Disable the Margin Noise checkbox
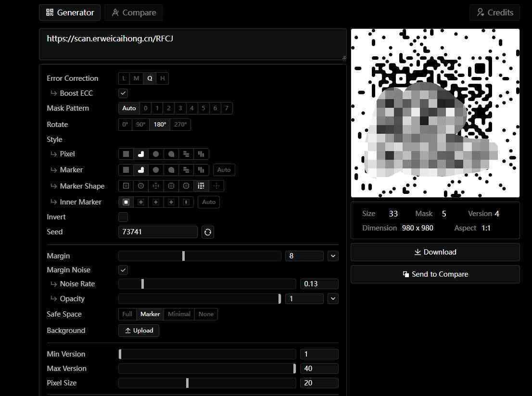 tap(123, 270)
